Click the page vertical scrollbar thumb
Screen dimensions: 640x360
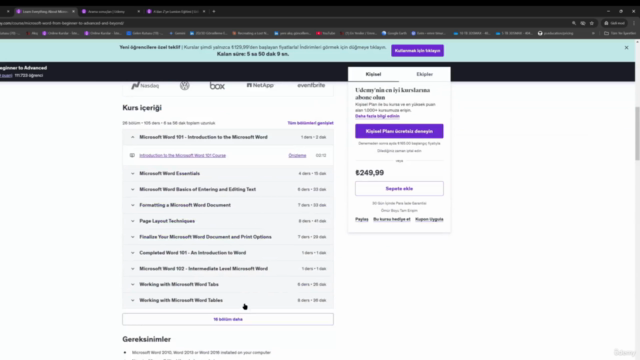(x=637, y=133)
